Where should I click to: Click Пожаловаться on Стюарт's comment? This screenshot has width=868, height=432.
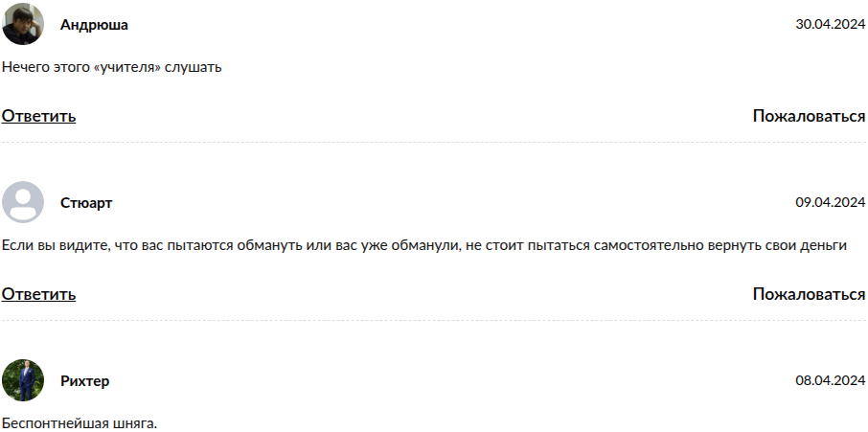(809, 294)
